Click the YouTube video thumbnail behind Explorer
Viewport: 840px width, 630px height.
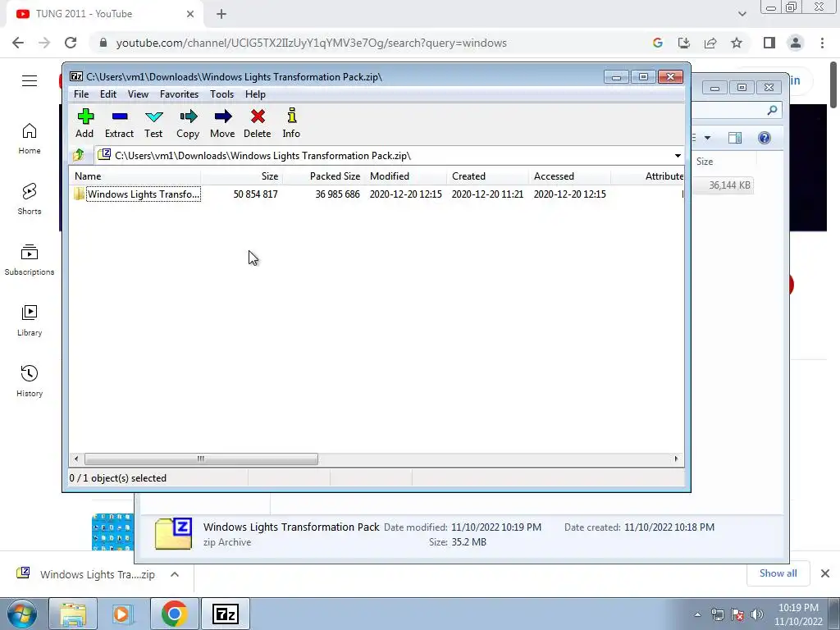[112, 532]
